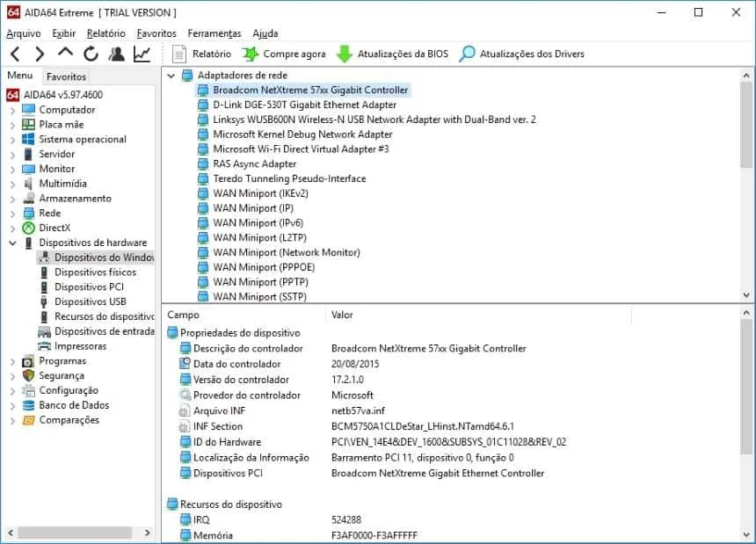Open Atualizações dos Drivers

point(521,54)
